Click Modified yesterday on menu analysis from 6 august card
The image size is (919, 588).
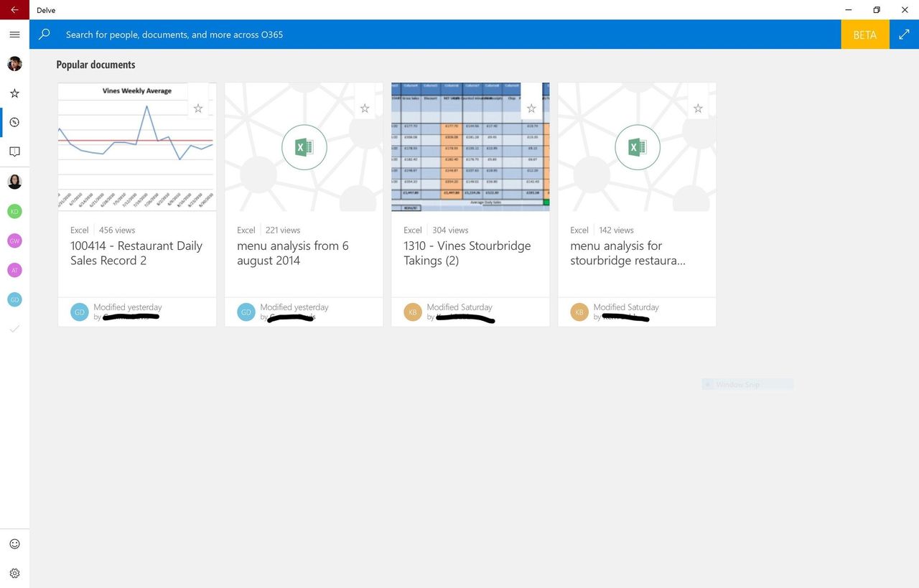pyautogui.click(x=294, y=307)
